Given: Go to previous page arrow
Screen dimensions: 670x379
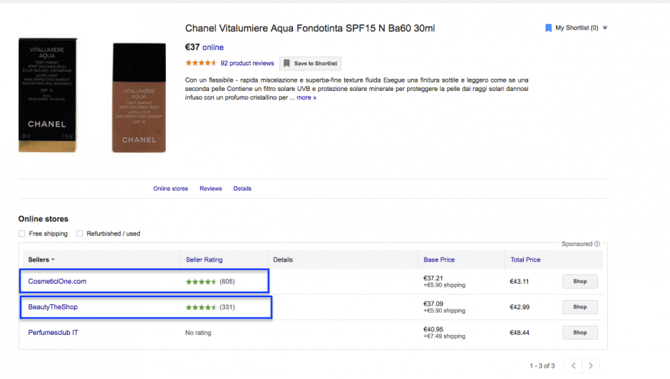Looking at the screenshot, I should (x=573, y=366).
